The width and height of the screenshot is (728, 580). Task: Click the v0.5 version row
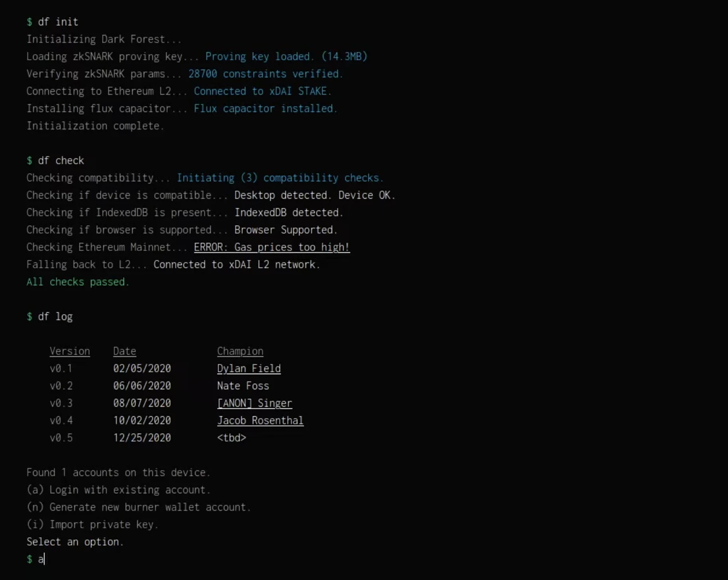coord(61,438)
